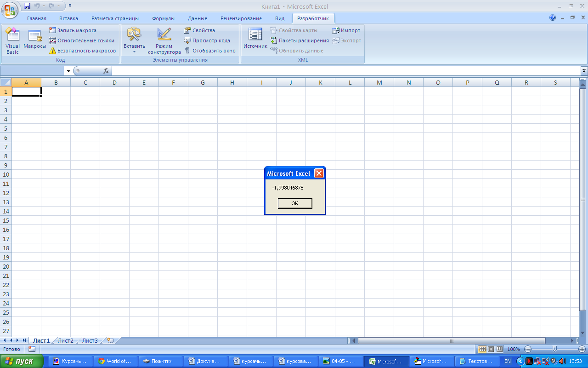Open the Формулы tab
Viewport: 588px width, 368px height.
click(164, 18)
